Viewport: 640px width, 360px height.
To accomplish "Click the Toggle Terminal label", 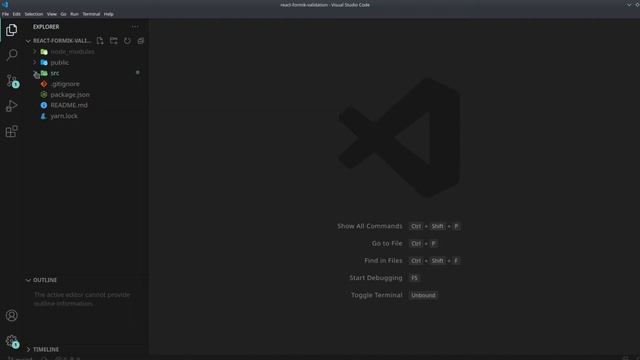I will click(376, 295).
